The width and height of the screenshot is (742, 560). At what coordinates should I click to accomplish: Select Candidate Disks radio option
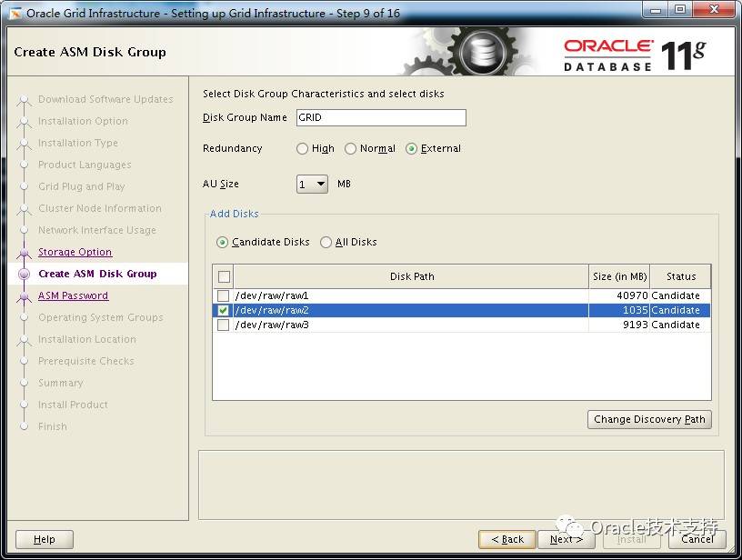click(222, 243)
